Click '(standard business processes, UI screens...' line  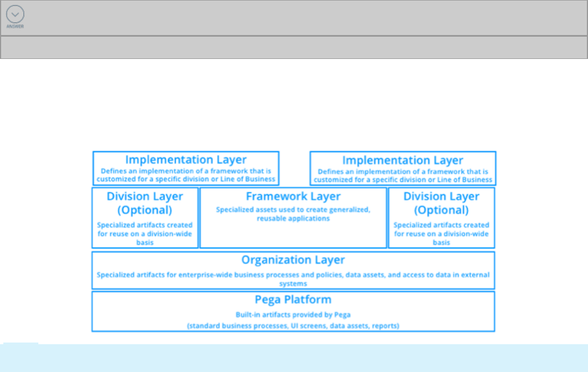pyautogui.click(x=293, y=326)
